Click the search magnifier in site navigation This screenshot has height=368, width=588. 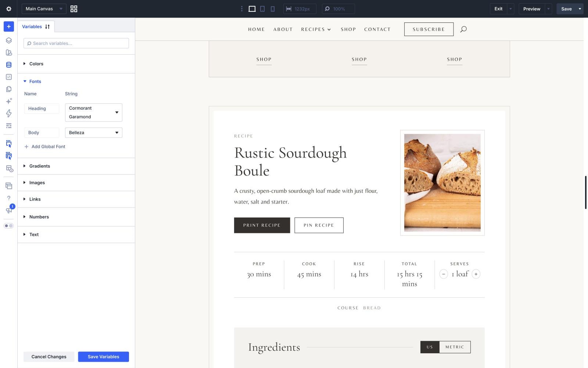(463, 29)
